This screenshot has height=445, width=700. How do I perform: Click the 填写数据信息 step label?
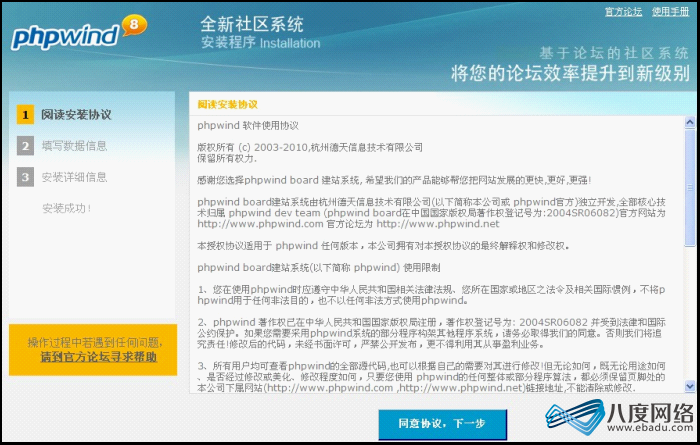click(74, 146)
